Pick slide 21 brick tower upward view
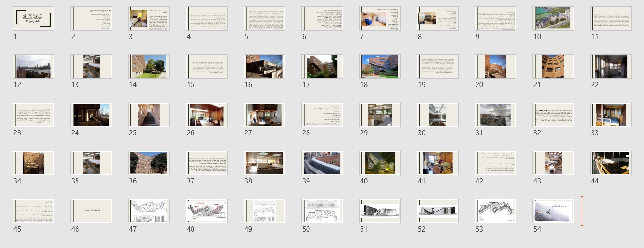Image resolution: width=644 pixels, height=248 pixels. pos(553,66)
